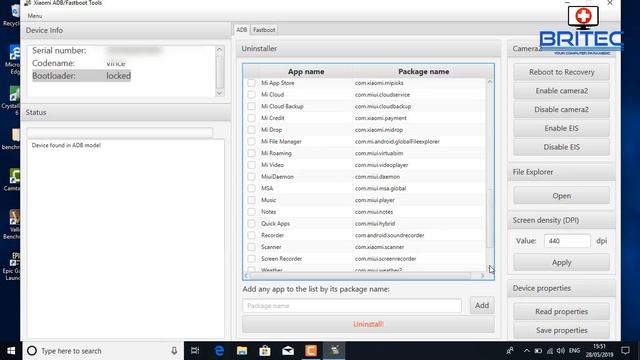Open the Action Center notification icon
The height and width of the screenshot is (360, 640).
click(x=625, y=351)
